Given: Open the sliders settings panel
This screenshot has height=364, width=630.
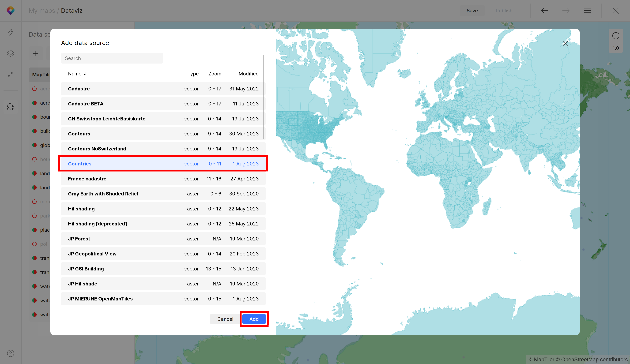Looking at the screenshot, I should click(x=10, y=74).
